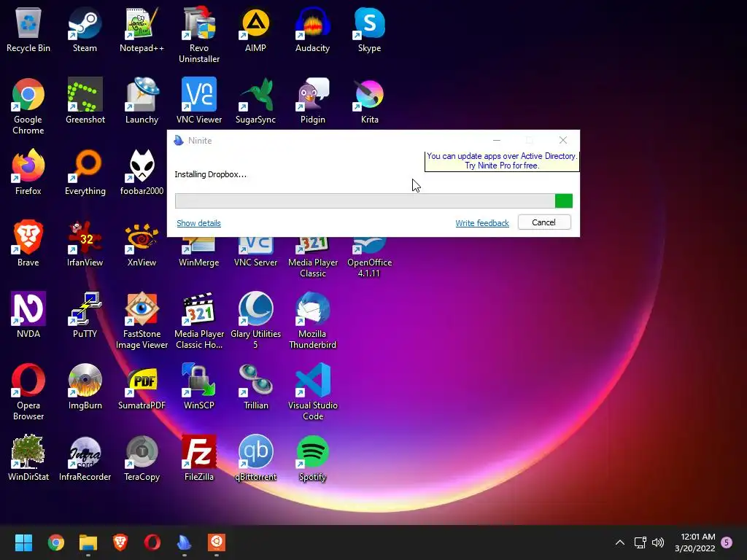Click the WinMerge desktop shortcut
This screenshot has width=747, height=560.
pos(198,252)
